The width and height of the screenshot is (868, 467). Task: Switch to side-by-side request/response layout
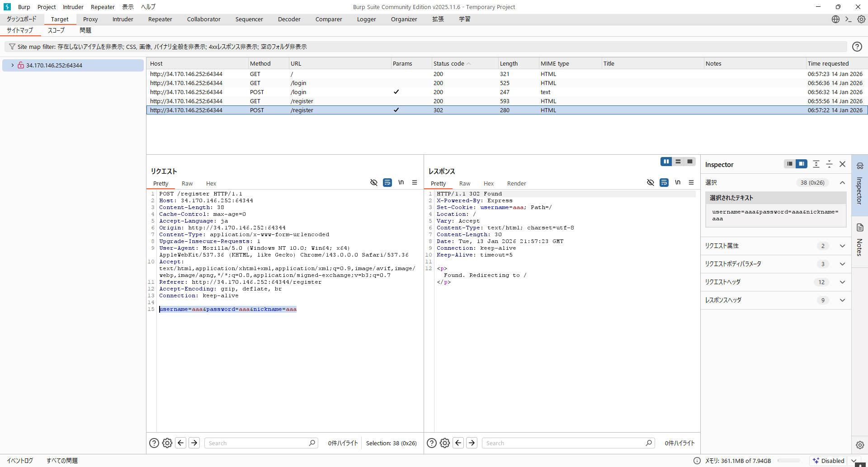666,162
